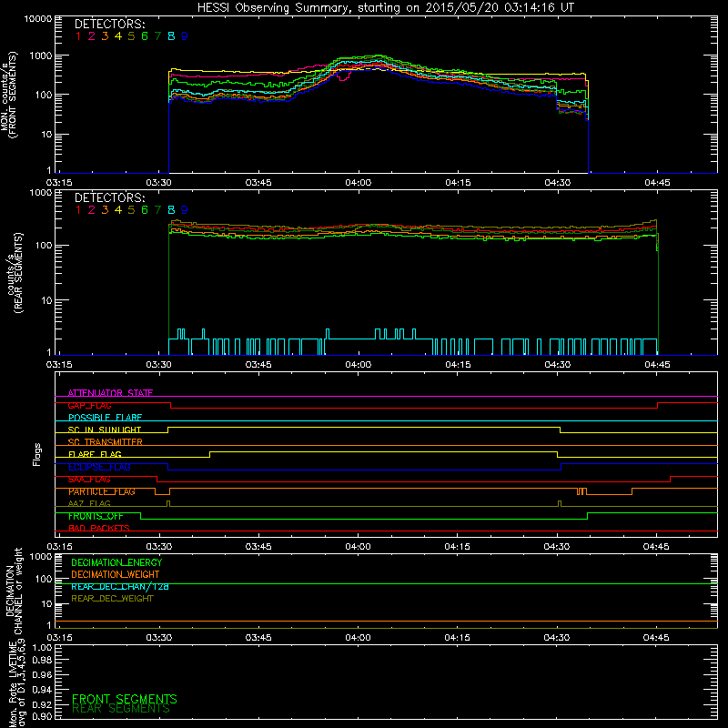Screen dimensions: 728x728
Task: Click 04:15 tick under decimation panel
Action: 458,638
